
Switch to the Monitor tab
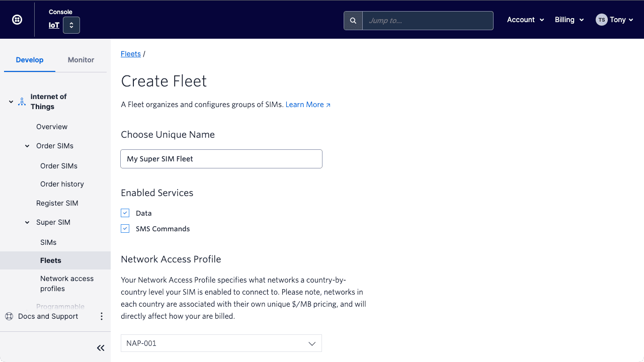click(x=81, y=60)
